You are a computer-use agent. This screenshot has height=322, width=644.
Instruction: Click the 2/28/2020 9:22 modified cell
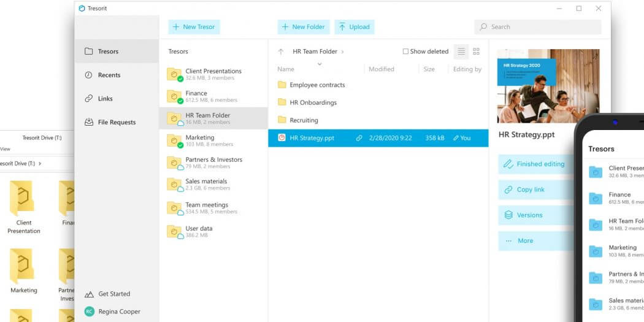pos(391,138)
